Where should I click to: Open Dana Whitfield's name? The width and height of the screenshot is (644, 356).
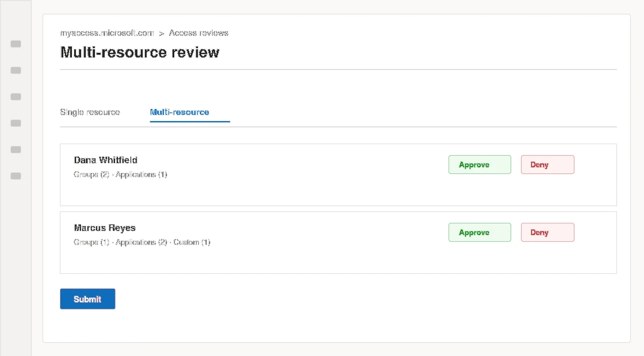click(x=106, y=160)
